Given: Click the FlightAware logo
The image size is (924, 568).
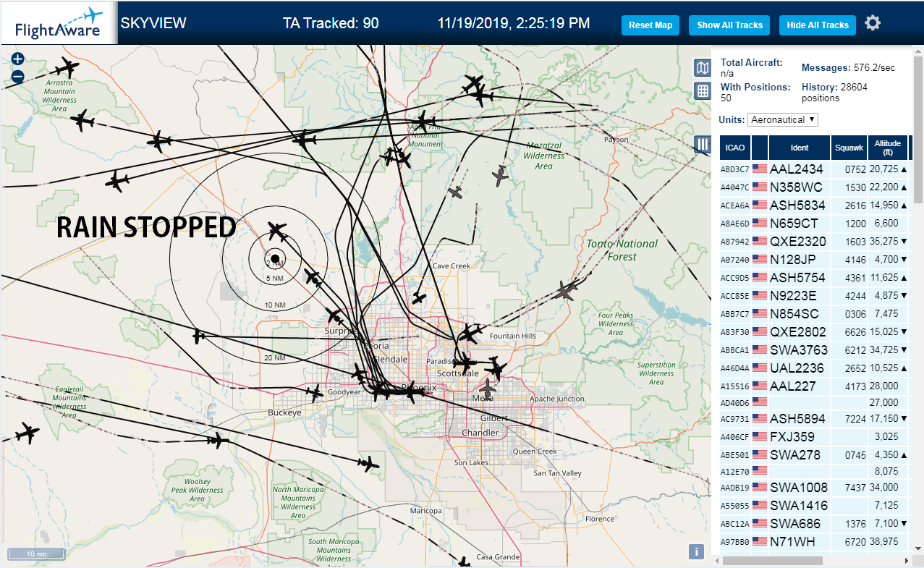Looking at the screenshot, I should pos(59,23).
